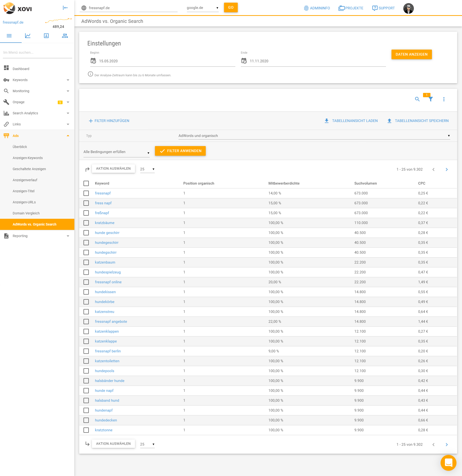Open the people group sidebar tab icon

[x=65, y=36]
